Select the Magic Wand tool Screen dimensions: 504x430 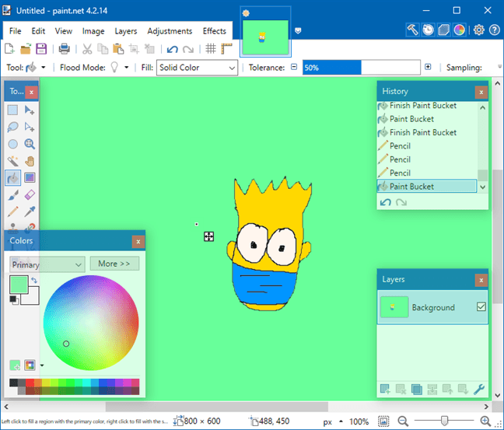coord(13,161)
